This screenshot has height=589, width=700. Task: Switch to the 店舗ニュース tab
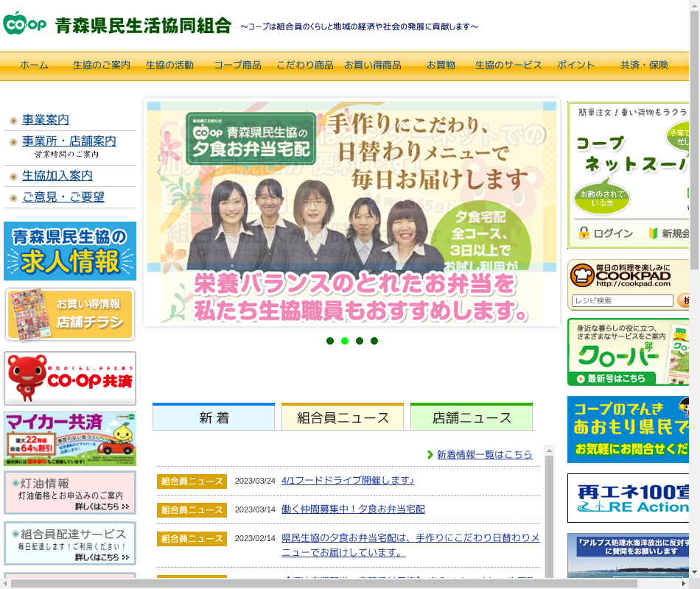point(472,417)
